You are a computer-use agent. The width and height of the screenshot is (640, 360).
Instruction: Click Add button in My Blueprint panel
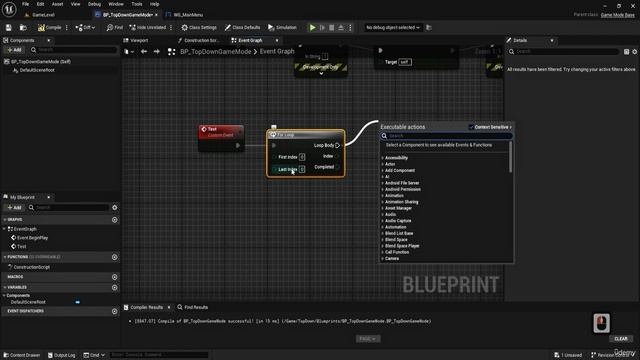(14, 207)
